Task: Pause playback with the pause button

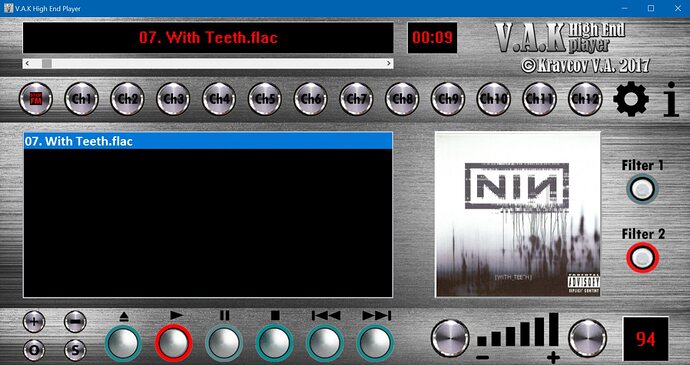Action: (x=224, y=343)
